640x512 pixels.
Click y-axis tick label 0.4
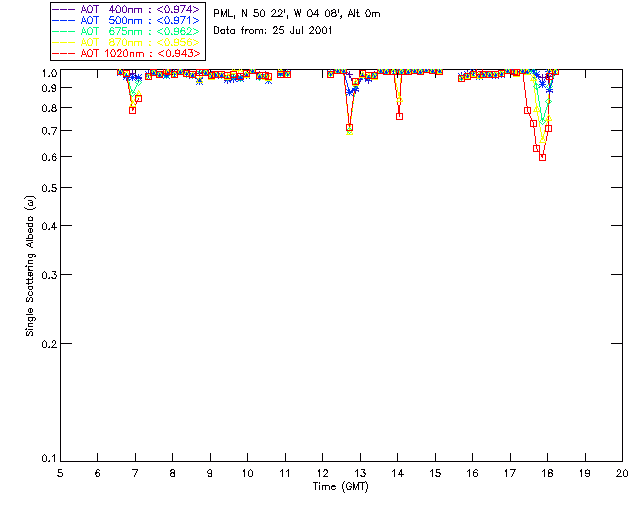49,226
